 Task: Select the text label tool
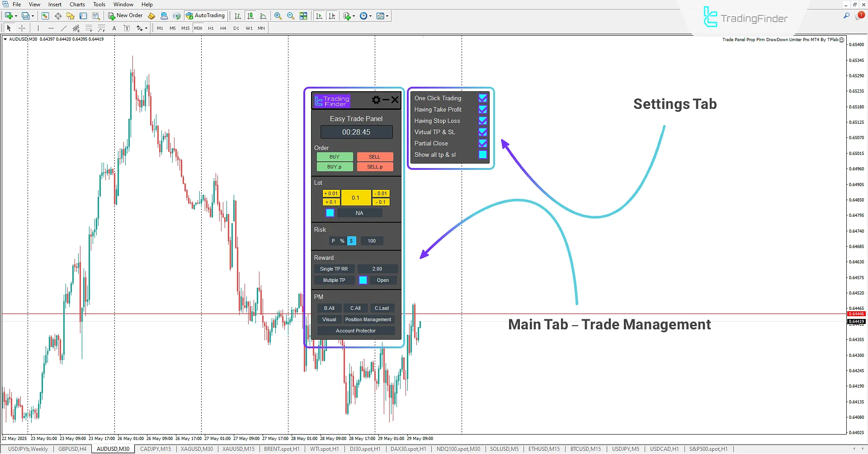[x=127, y=28]
